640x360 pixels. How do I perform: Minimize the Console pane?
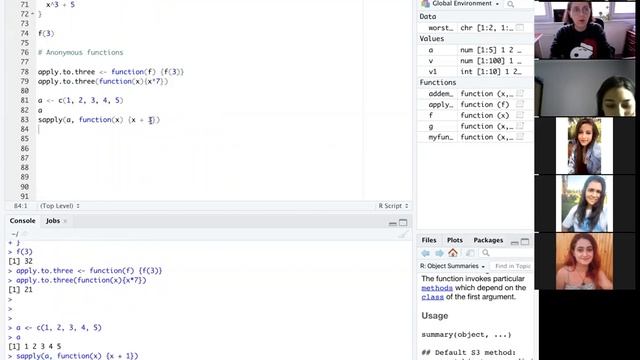click(x=393, y=223)
